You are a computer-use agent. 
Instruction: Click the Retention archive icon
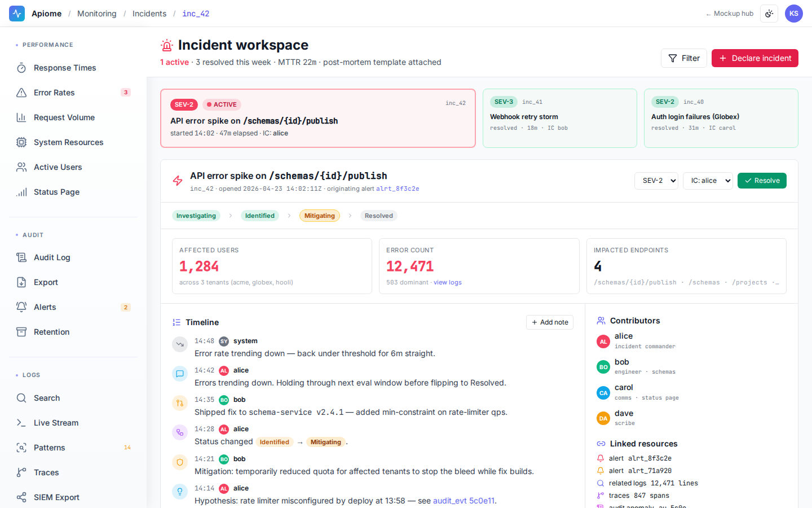point(21,332)
